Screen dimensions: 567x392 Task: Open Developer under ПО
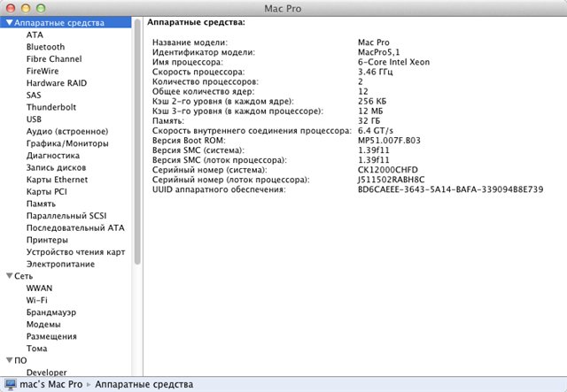pos(46,373)
